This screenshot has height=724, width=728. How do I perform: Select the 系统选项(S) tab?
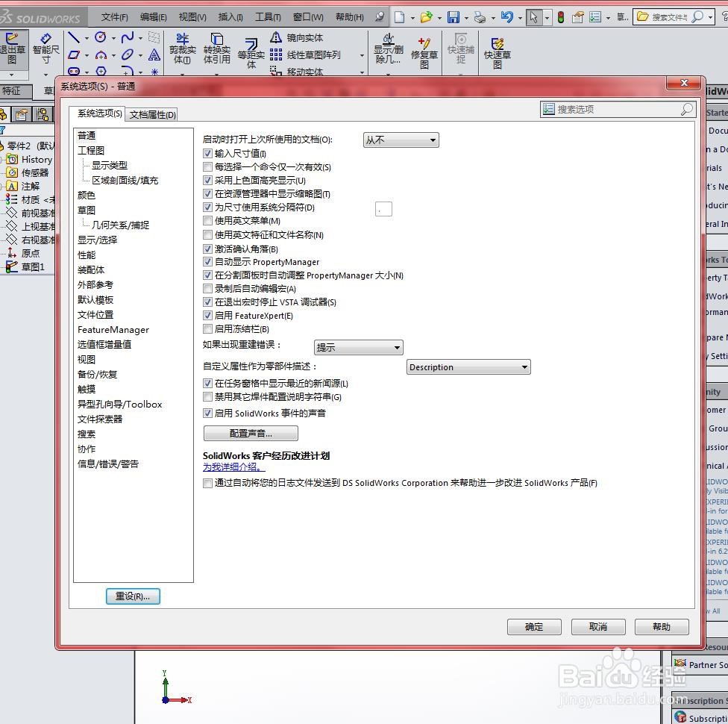coord(99,113)
